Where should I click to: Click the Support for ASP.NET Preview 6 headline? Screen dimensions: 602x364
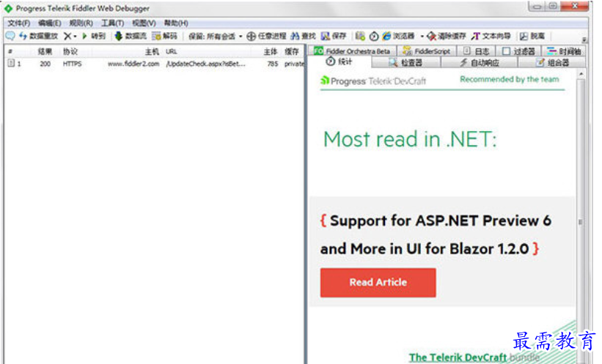pyautogui.click(x=436, y=235)
